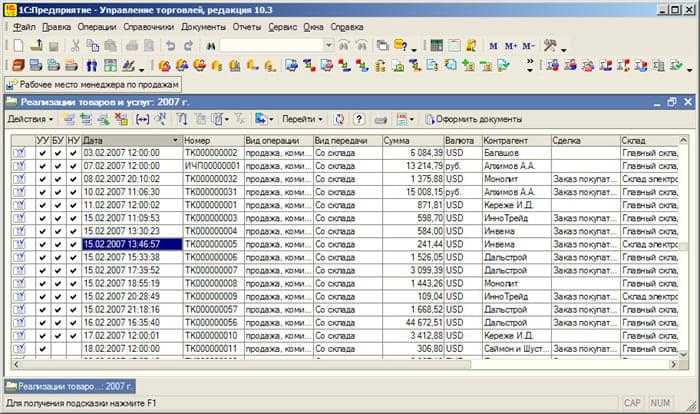Open Рабочее место менеджера по продажам

(x=93, y=84)
